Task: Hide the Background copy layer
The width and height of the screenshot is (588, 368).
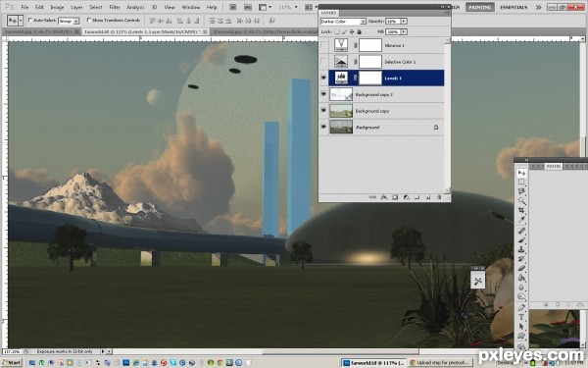Action: [323, 110]
